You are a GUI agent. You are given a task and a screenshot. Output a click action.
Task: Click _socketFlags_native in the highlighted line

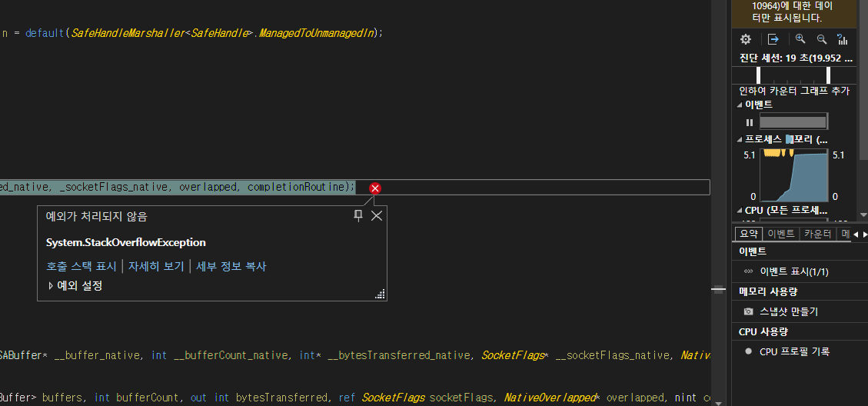pos(115,187)
